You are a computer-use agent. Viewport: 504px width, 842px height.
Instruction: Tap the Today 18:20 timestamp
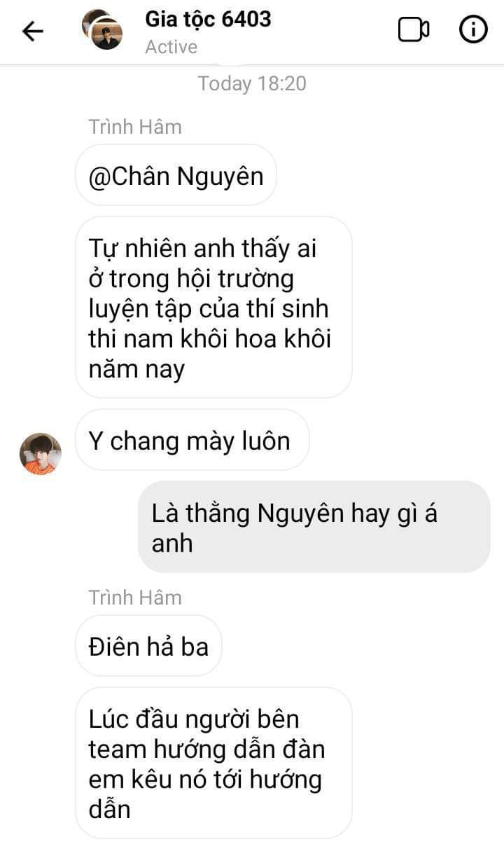pos(252,83)
